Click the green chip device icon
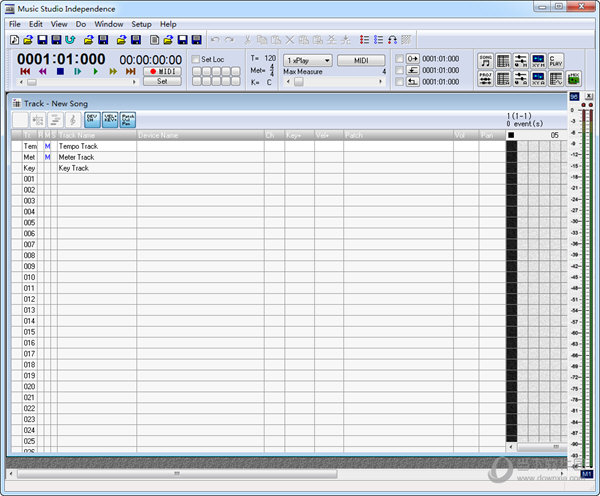 574,78
